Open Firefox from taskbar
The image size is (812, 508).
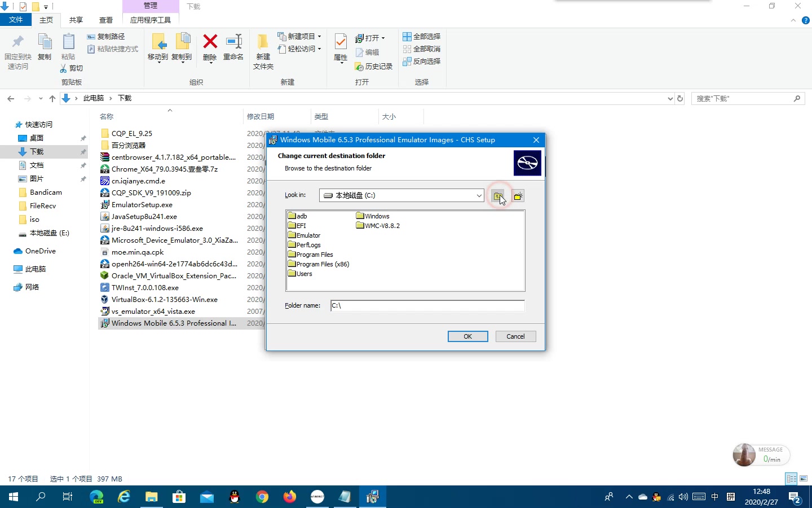pos(290,497)
